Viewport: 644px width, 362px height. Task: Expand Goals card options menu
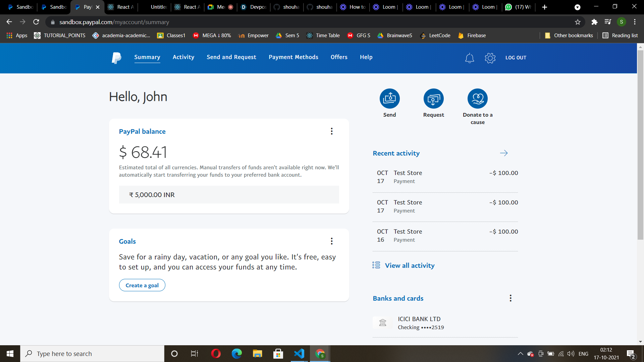(x=332, y=241)
